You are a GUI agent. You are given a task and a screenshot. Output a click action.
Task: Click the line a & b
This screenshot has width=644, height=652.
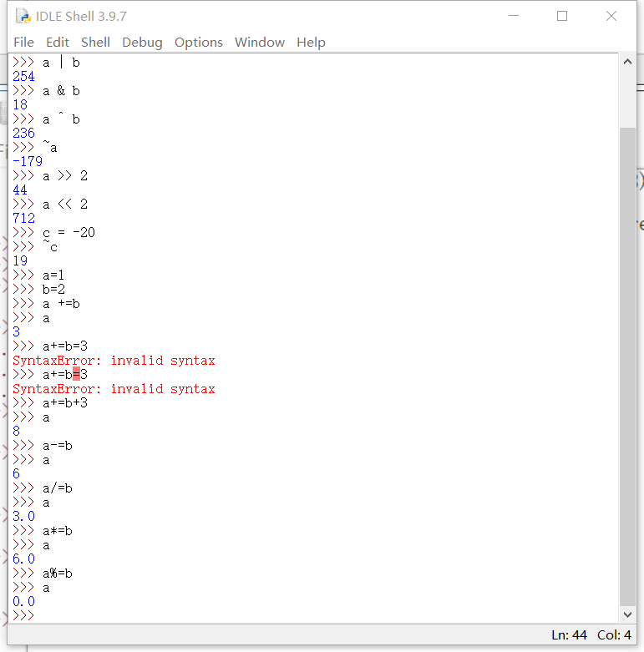(61, 91)
